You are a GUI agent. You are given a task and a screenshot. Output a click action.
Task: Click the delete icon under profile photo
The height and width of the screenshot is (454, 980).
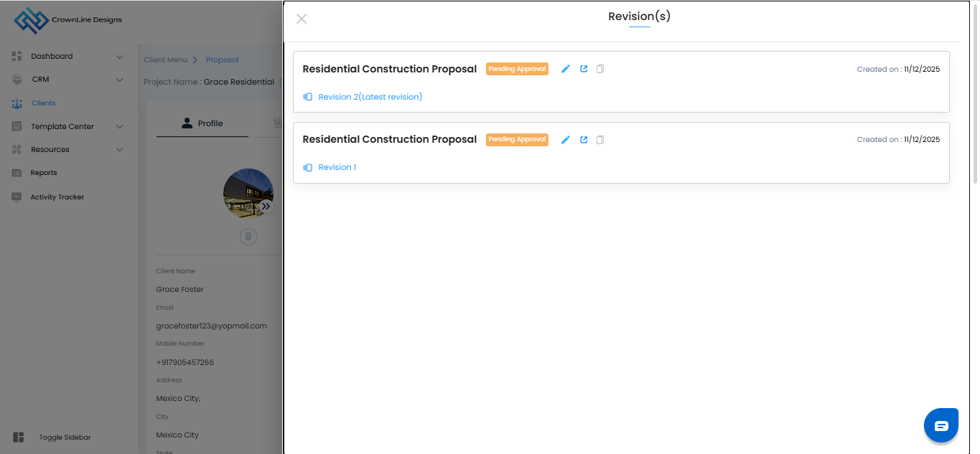point(248,236)
